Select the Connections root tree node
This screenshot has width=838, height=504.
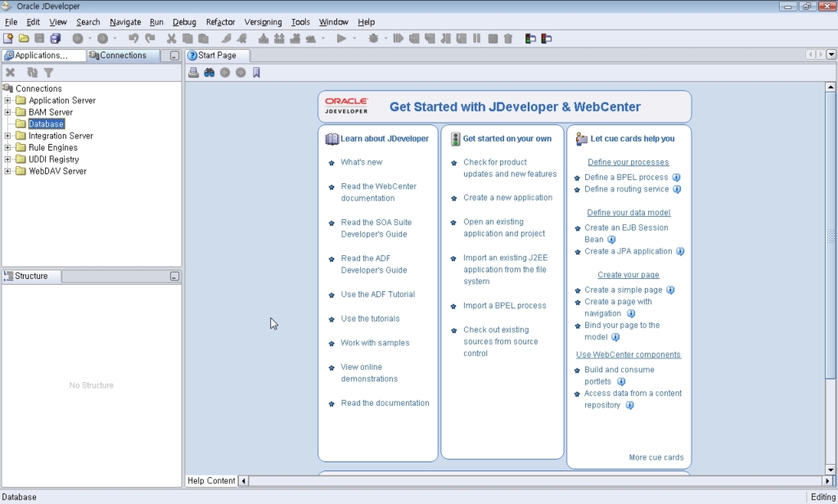point(38,88)
